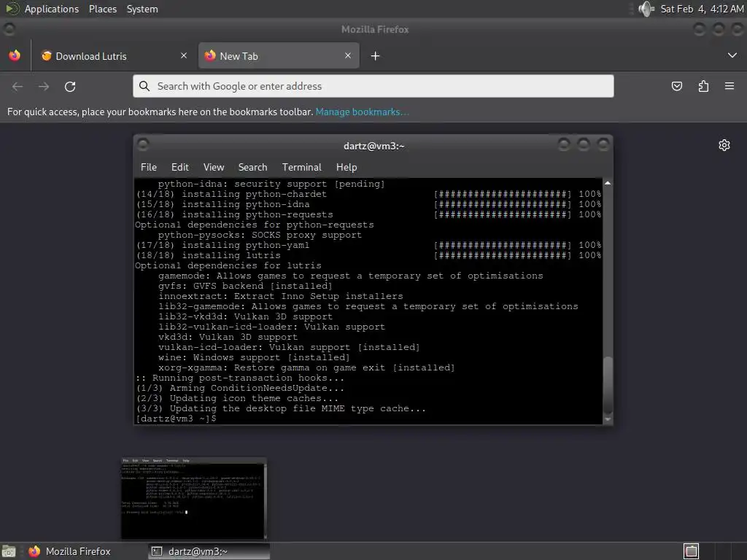Click ':: Running post-transaction hooks...' line
The width and height of the screenshot is (747, 560).
[x=240, y=378]
